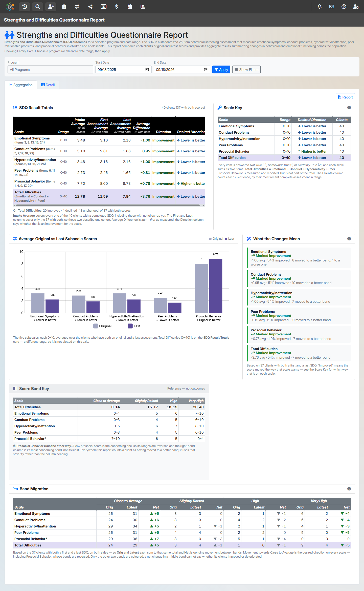364x591 pixels.
Task: Click 'Reference — not outcomes' in Score Band Key
Action: point(186,389)
